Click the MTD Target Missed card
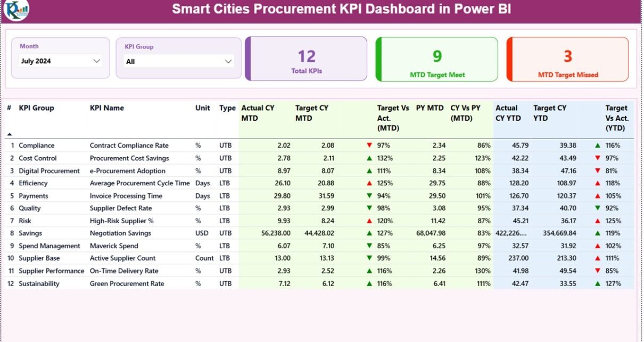Screen dimensions: 644x342 [567, 59]
